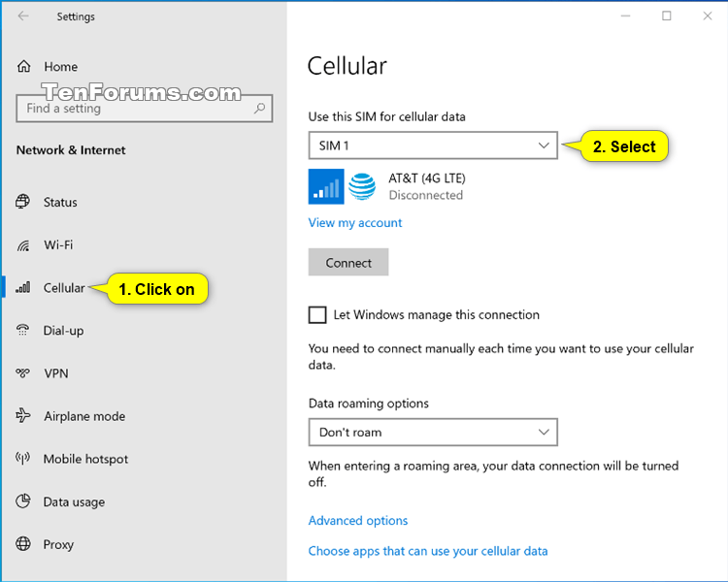Viewport: 728px width, 582px height.
Task: Click the Connect button
Action: tap(348, 263)
